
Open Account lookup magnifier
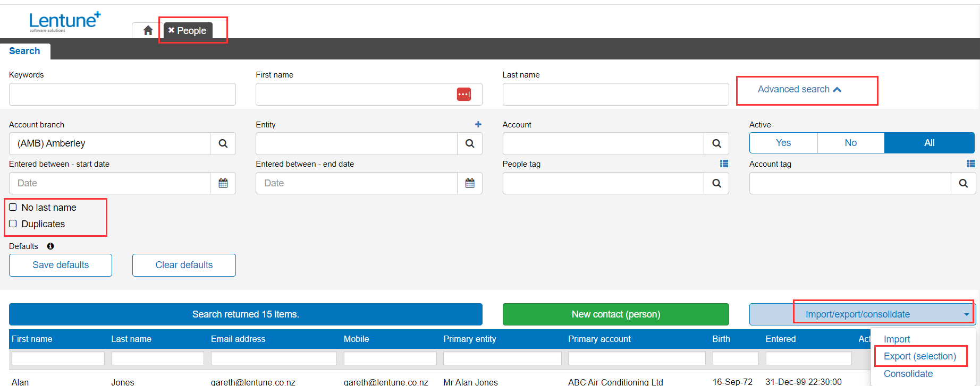(x=716, y=143)
